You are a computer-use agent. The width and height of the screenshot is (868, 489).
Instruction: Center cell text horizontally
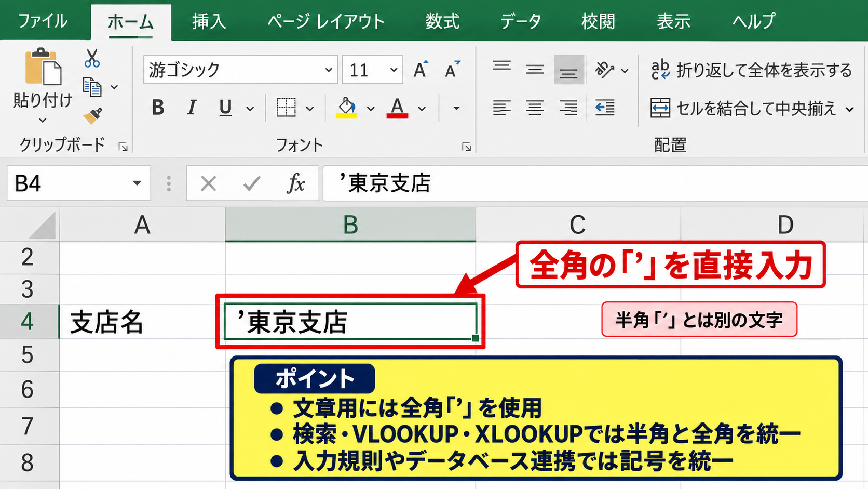tap(535, 108)
